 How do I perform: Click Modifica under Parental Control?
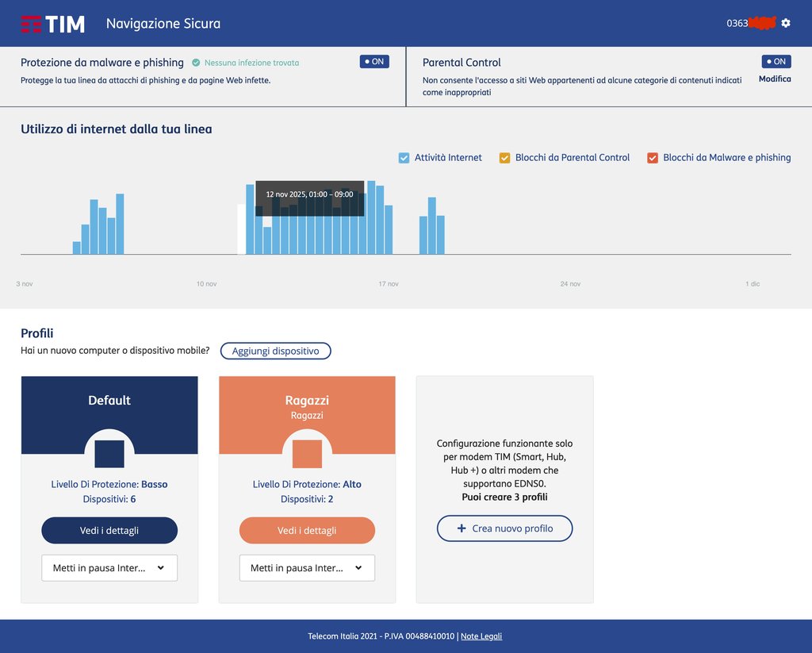[x=775, y=79]
